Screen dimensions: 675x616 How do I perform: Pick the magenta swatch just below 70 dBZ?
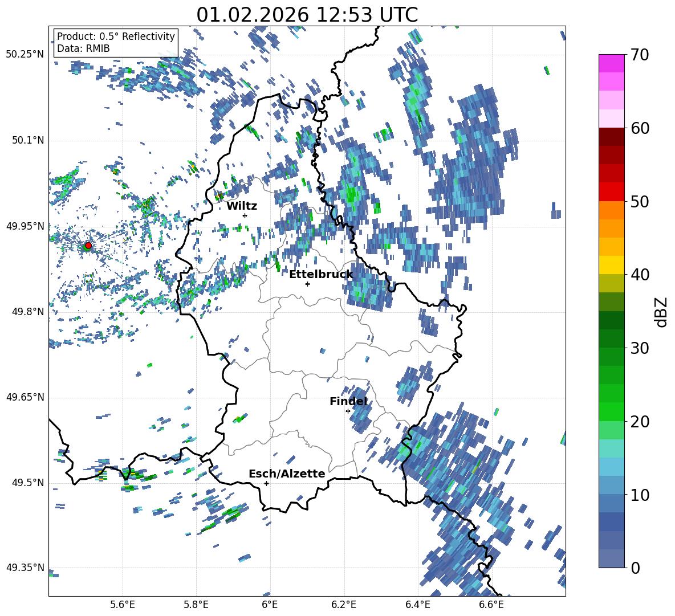point(611,63)
